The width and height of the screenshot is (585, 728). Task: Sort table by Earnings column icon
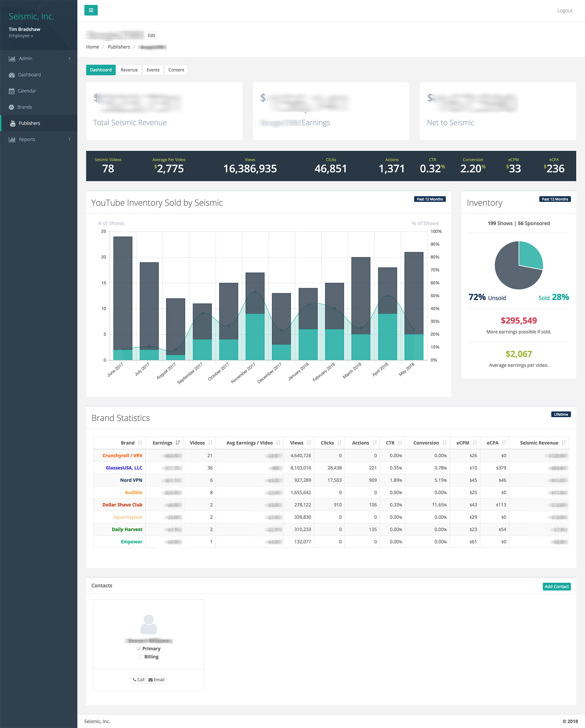(177, 443)
